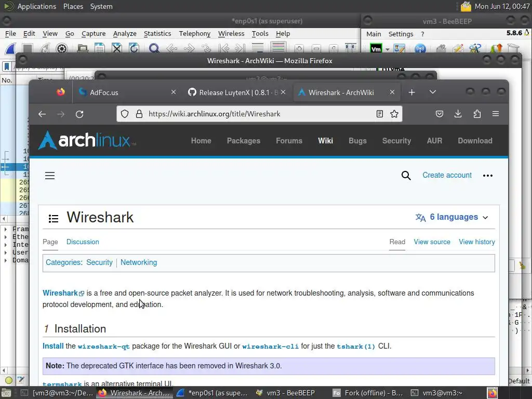The height and width of the screenshot is (399, 532).
Task: Find packet magnifier icon in Wireshark
Action: [x=154, y=48]
